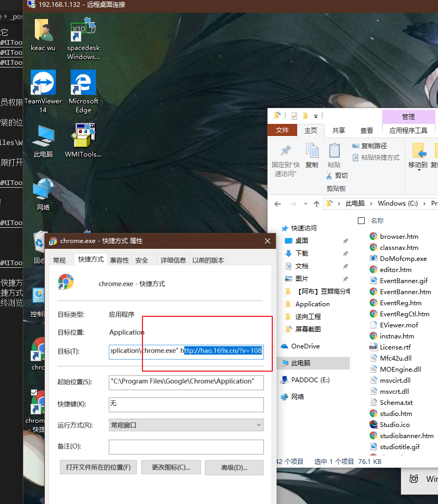Click 目标(T) input field
This screenshot has height=504, width=438.
(x=186, y=351)
